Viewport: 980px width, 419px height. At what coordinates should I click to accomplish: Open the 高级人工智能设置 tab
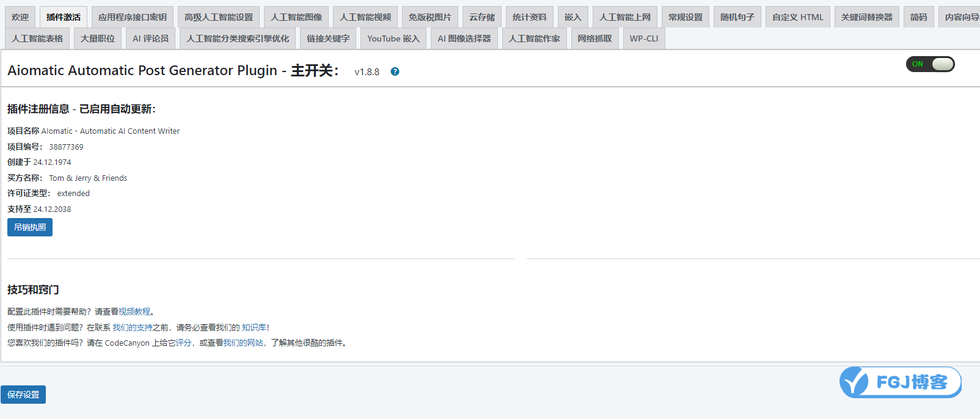coord(219,17)
